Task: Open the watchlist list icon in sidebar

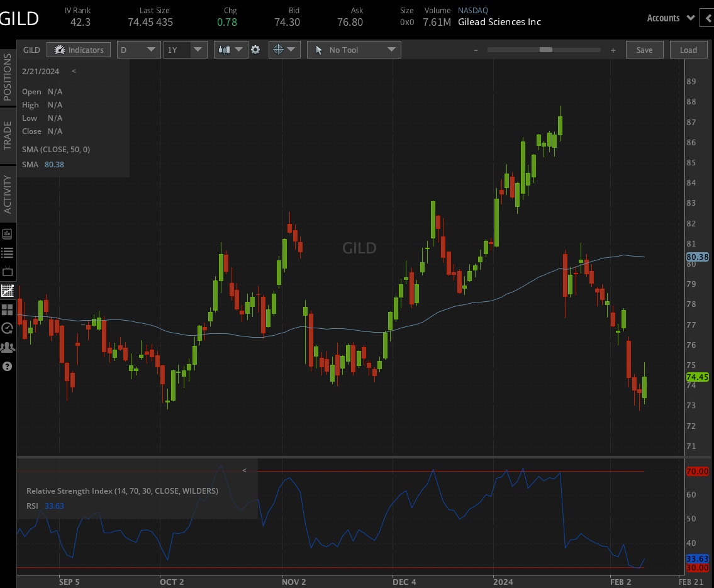Action: coord(8,252)
